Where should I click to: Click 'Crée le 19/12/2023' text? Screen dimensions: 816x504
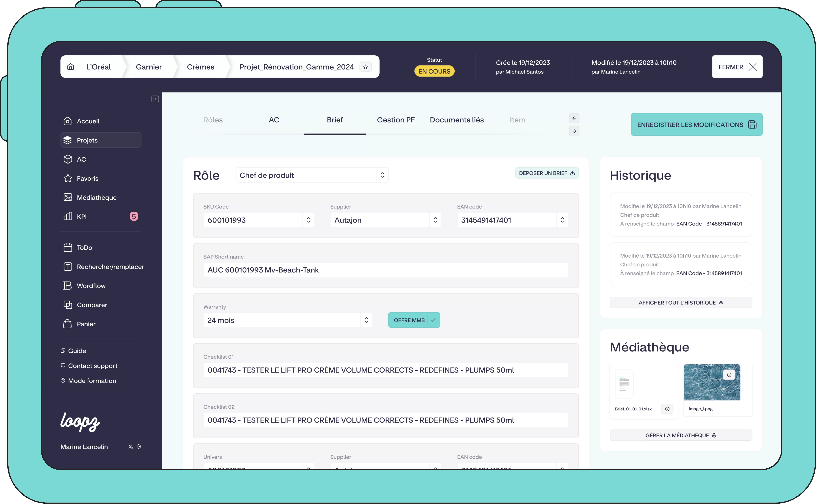coord(523,63)
